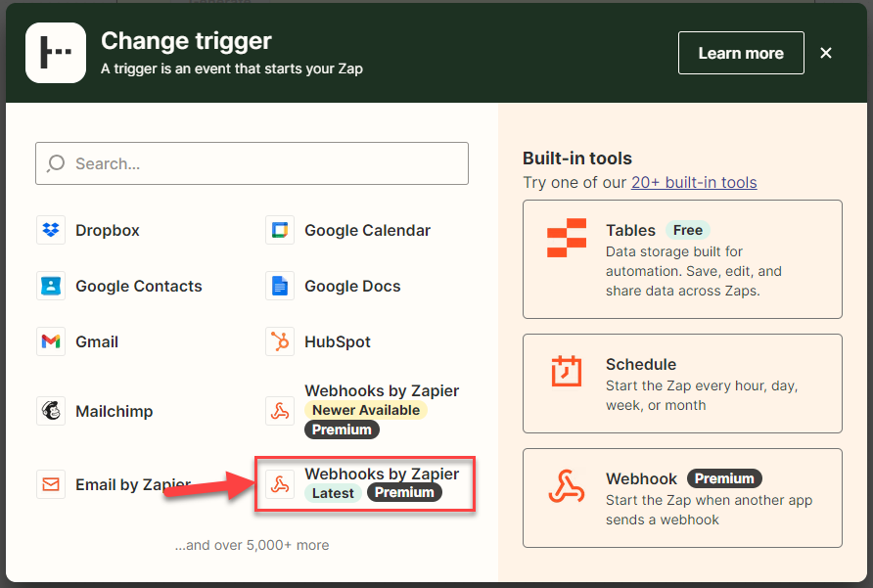Click the Gmail envelope icon
The width and height of the screenshot is (873, 588).
[x=51, y=341]
